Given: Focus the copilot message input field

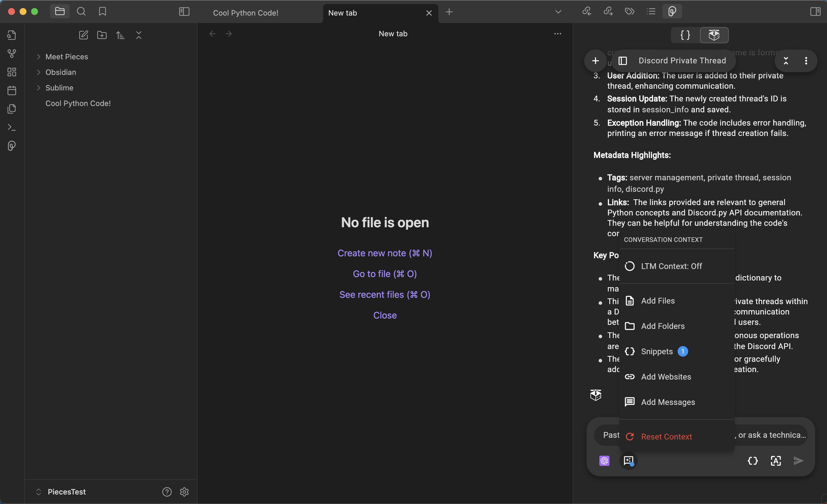Looking at the screenshot, I should pos(701,435).
